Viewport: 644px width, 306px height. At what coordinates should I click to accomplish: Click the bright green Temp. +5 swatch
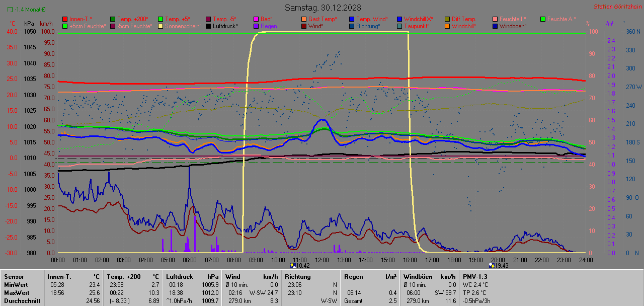coord(161,19)
